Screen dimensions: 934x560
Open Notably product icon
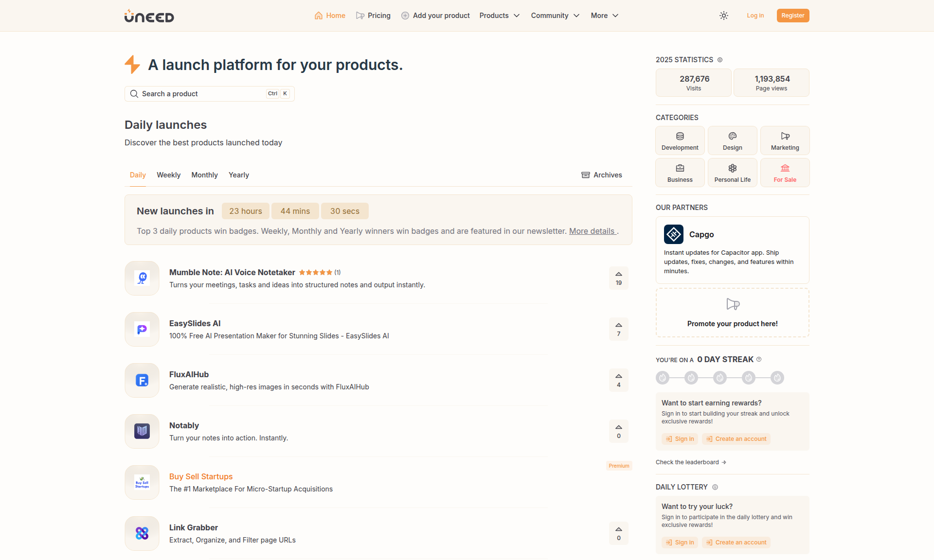point(142,431)
